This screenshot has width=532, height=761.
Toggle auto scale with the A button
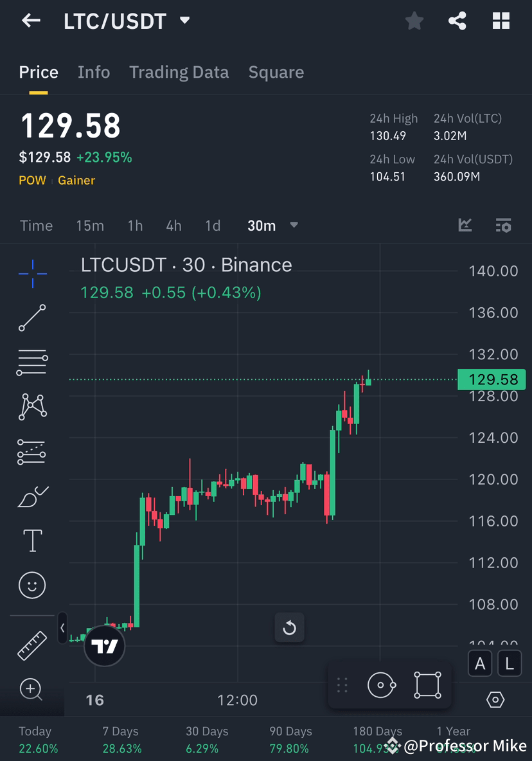click(x=480, y=663)
